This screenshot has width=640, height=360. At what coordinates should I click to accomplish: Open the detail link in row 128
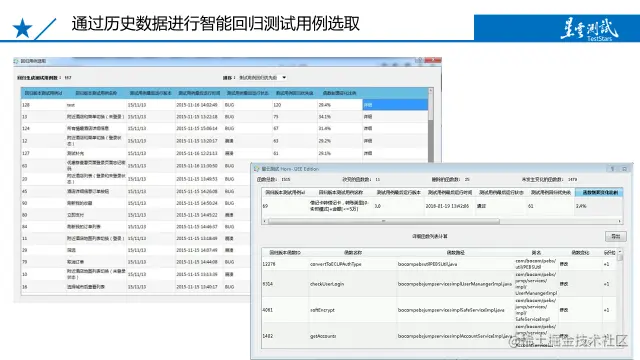368,105
